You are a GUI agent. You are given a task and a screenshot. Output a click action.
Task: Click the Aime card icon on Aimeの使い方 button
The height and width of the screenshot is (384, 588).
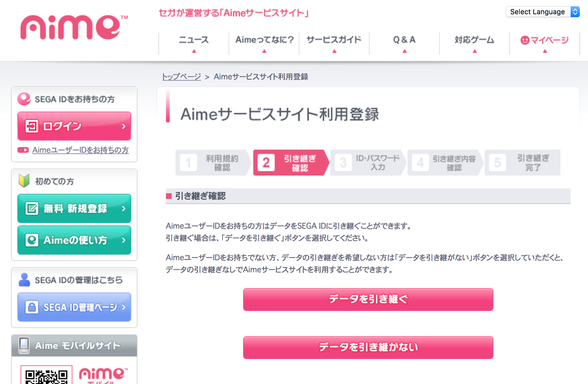pyautogui.click(x=32, y=240)
